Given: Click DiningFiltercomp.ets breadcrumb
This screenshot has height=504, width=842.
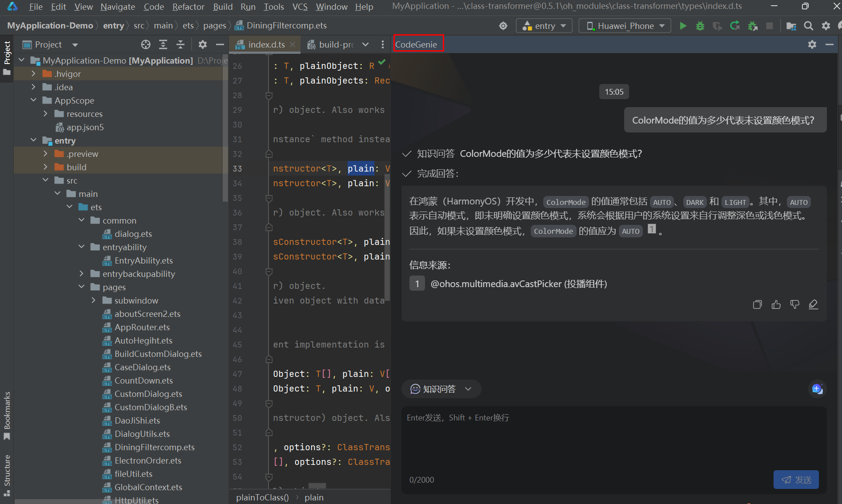Looking at the screenshot, I should pyautogui.click(x=287, y=26).
